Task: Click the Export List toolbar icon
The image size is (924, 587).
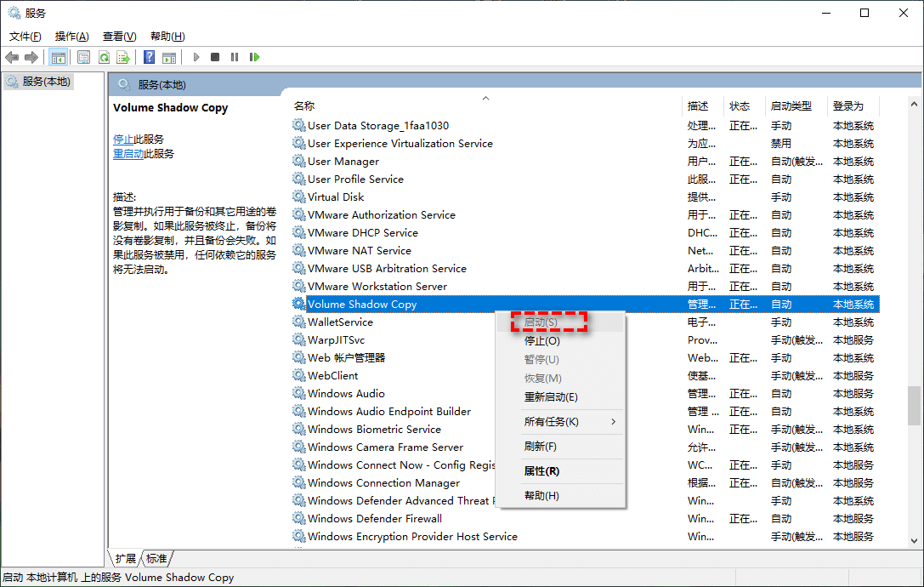Action: tap(123, 57)
